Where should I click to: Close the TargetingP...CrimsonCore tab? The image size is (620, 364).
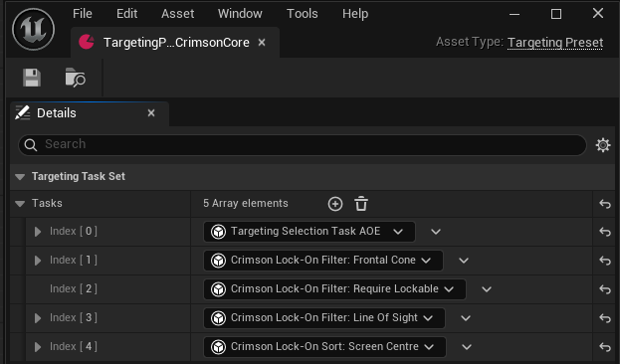262,43
